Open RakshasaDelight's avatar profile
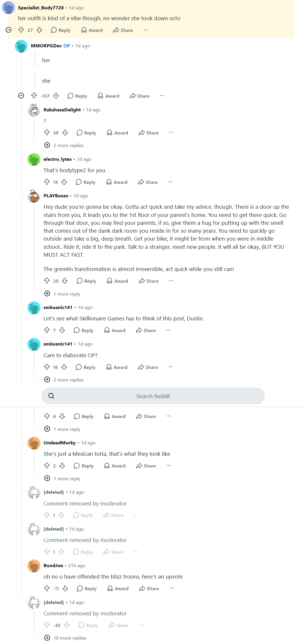This screenshot has height=644, width=303. 34,110
